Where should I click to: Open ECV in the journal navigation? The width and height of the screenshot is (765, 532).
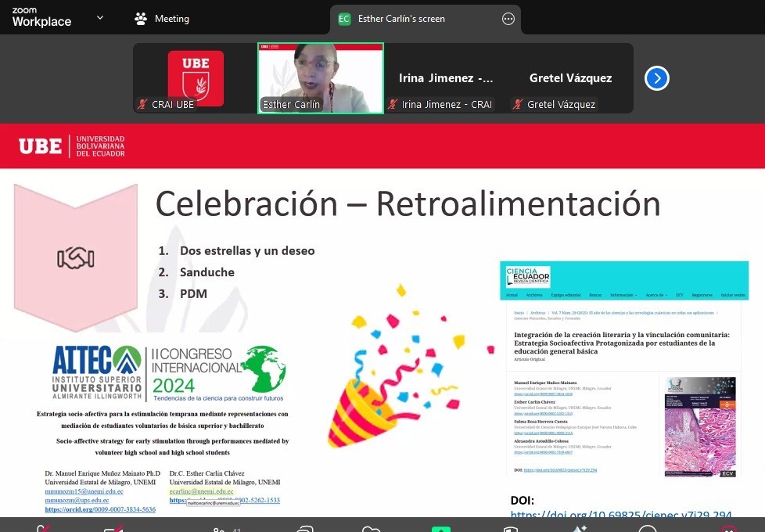point(679,295)
